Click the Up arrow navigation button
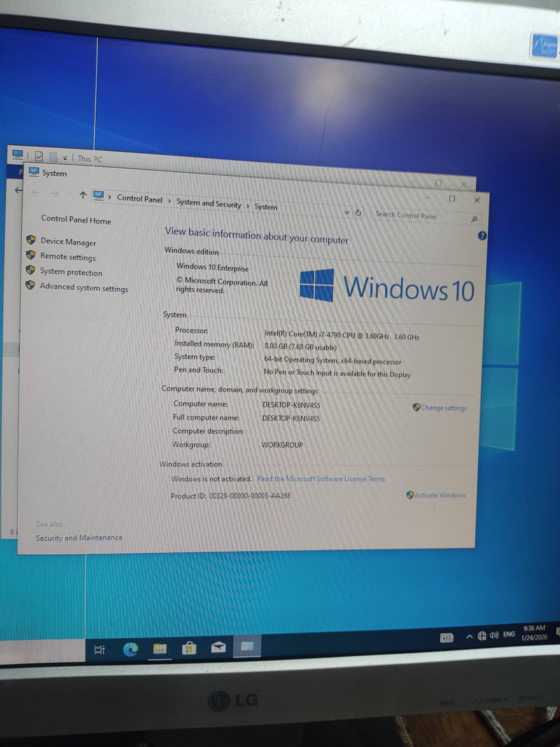 (83, 195)
